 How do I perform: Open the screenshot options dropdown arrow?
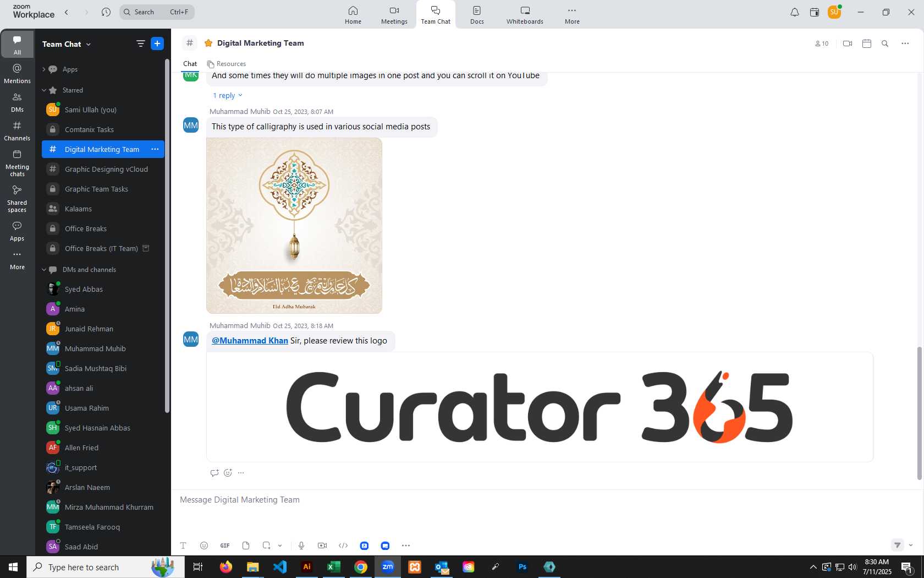(x=280, y=546)
